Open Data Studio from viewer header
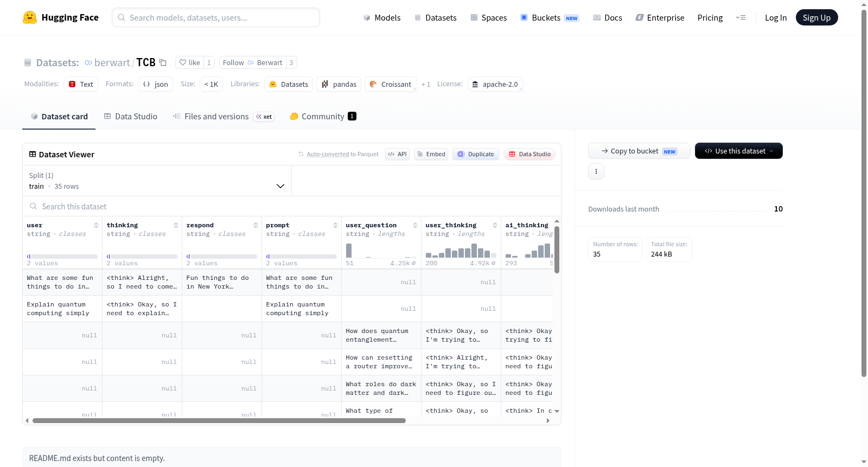The height and width of the screenshot is (467, 868). point(529,154)
